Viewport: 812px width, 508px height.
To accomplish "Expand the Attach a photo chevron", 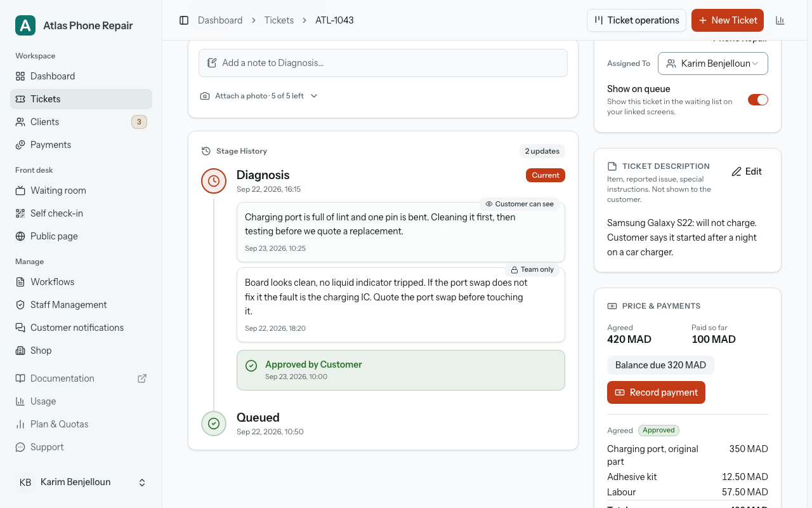I will click(314, 96).
